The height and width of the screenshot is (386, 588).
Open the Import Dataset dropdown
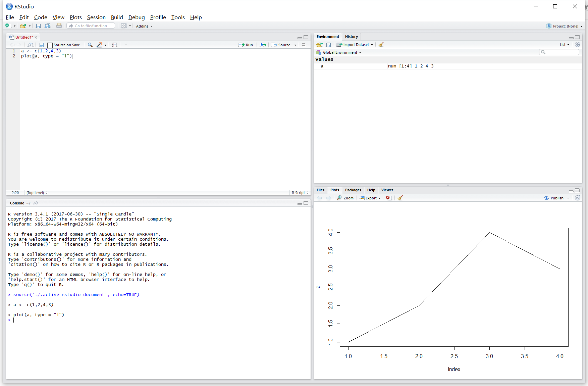coord(355,45)
